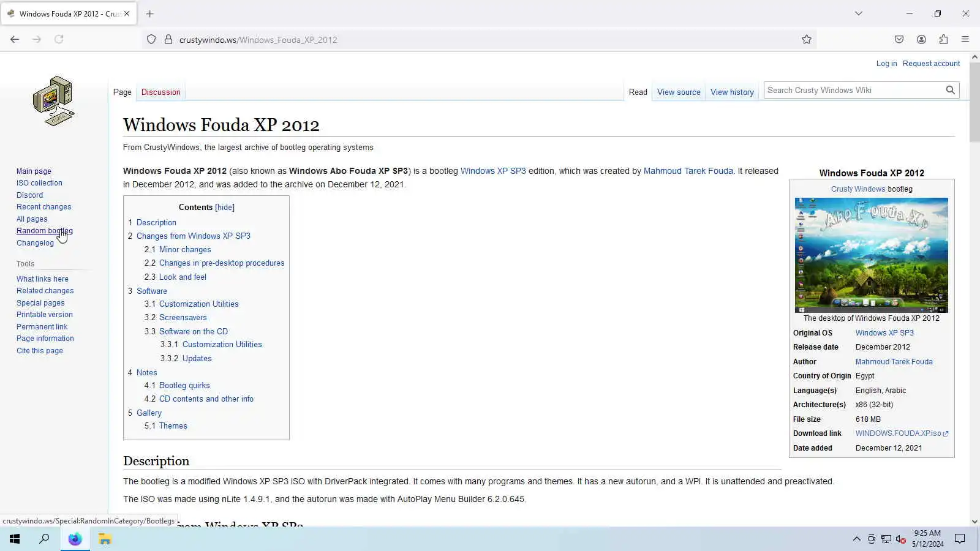The image size is (980, 551).
Task: Open the Changelog link
Action: [x=35, y=243]
